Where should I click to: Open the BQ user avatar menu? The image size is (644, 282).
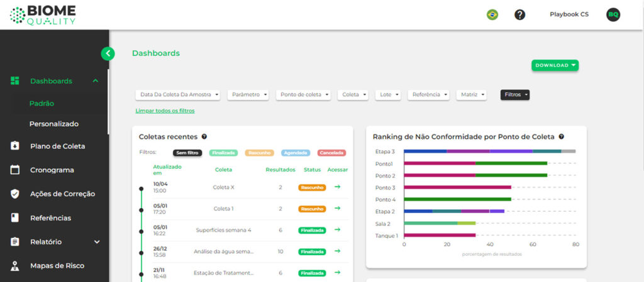click(x=613, y=14)
